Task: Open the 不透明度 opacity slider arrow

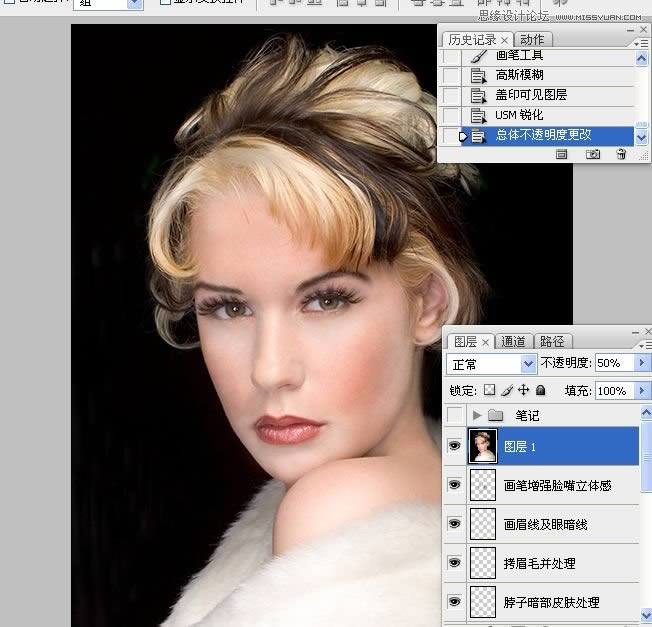Action: [641, 363]
